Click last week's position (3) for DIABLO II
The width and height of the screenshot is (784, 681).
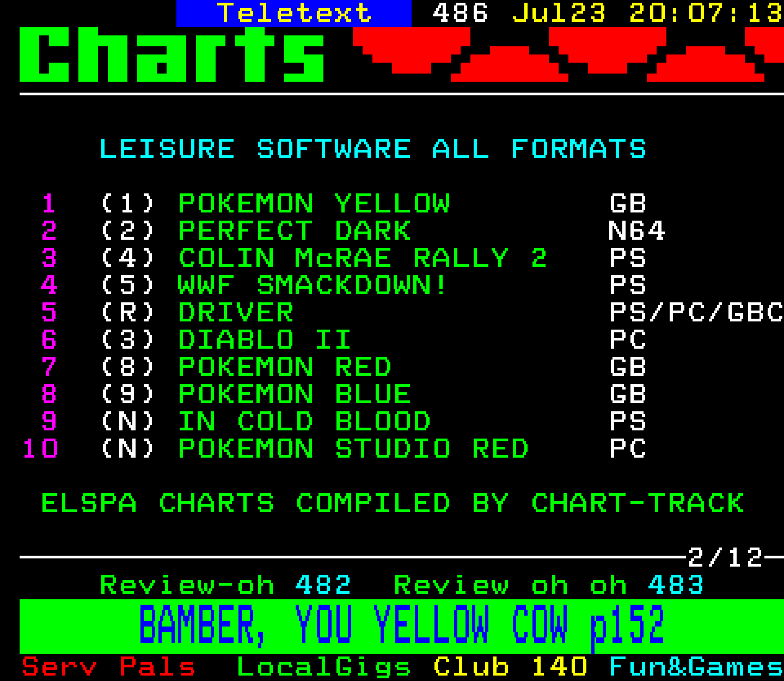click(x=128, y=340)
